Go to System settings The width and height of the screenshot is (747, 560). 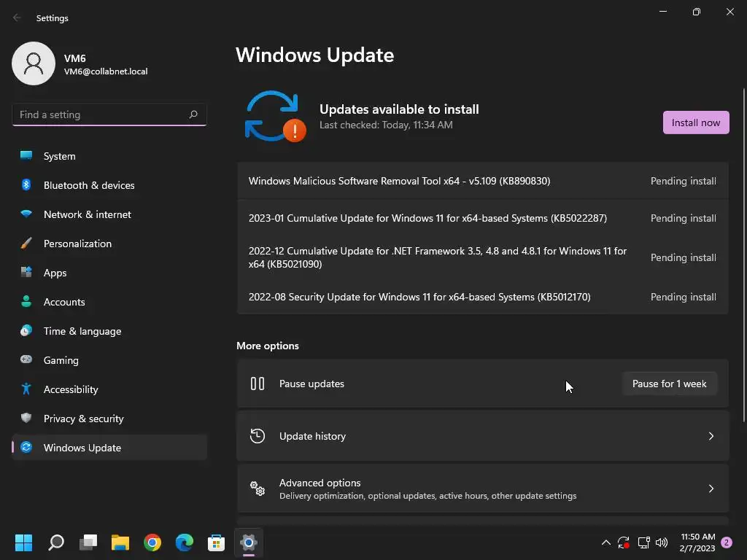tap(109, 156)
